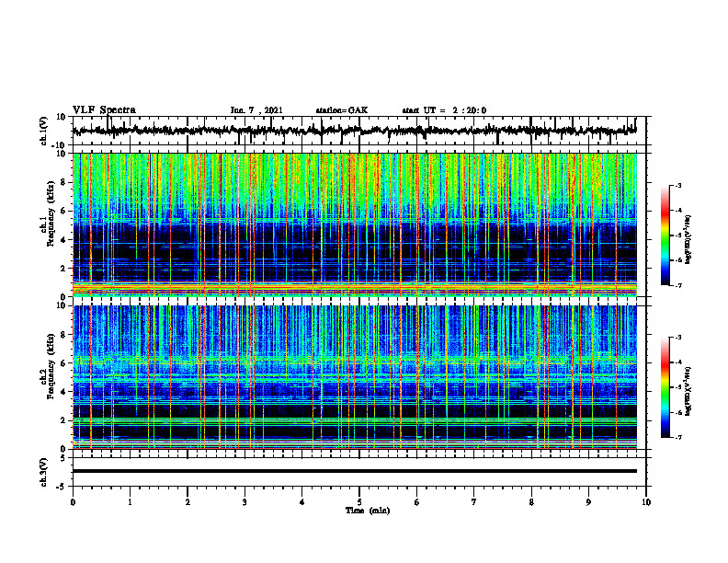Click the "6" kHz tick on ch.2 frequency axis
Screen dimensions: 728x563
(x=64, y=363)
